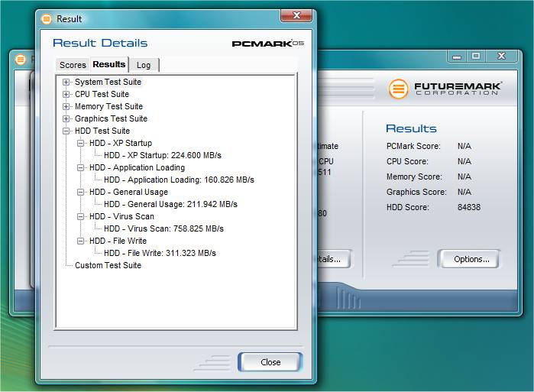The image size is (534, 392).
Task: Click the partially hidden Details button
Action: tap(334, 259)
